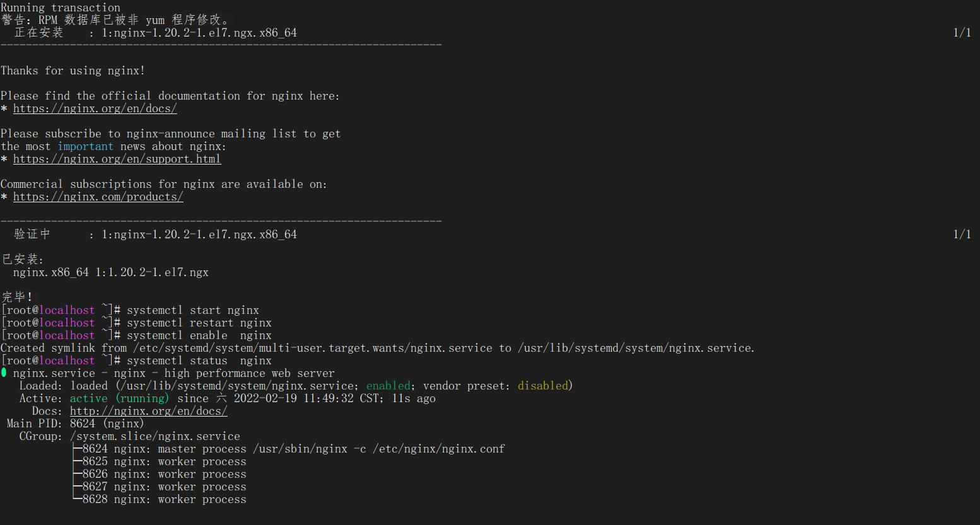Click the /etc/nginx/nginx.conf path in master process line
Screen dimensions: 980x525
point(438,449)
